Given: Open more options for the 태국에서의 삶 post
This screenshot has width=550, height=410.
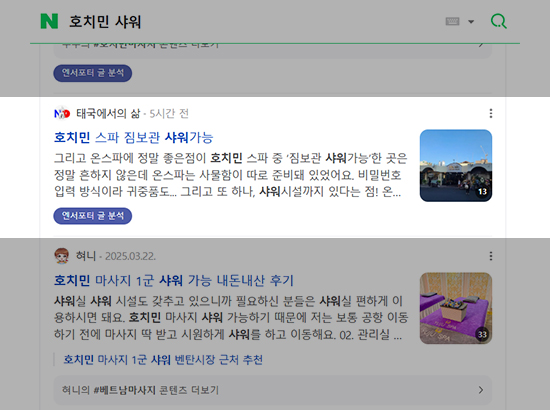Looking at the screenshot, I should coord(491,113).
